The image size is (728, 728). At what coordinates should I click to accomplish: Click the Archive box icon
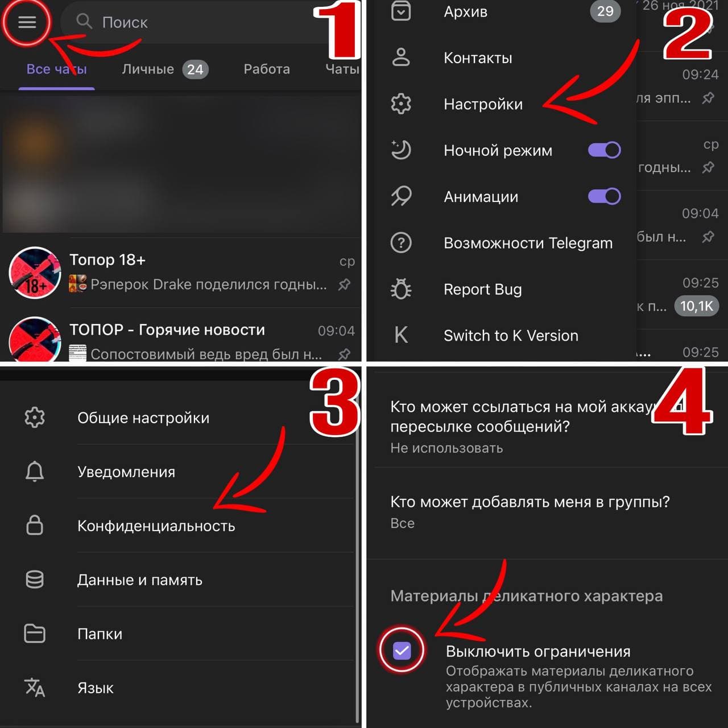pos(401,11)
